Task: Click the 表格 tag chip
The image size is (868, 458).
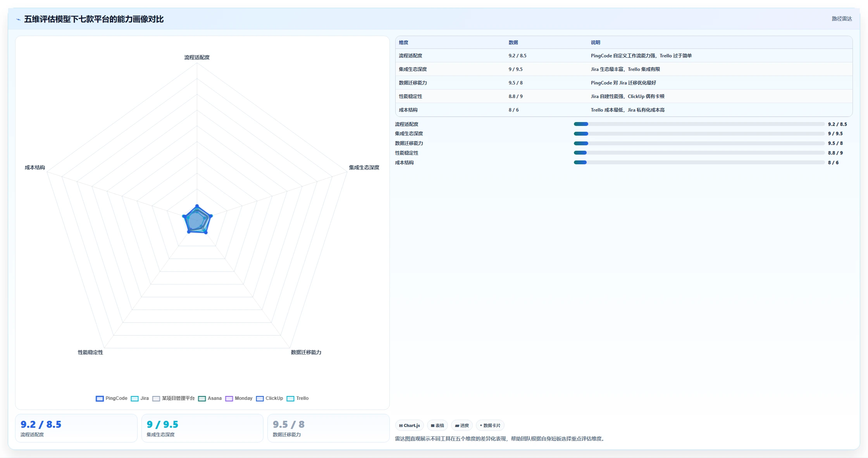Action: click(x=437, y=425)
